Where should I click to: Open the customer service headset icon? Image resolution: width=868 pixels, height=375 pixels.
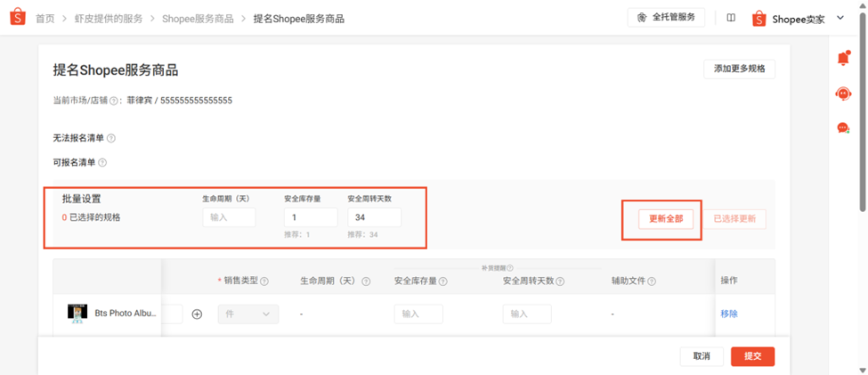843,94
